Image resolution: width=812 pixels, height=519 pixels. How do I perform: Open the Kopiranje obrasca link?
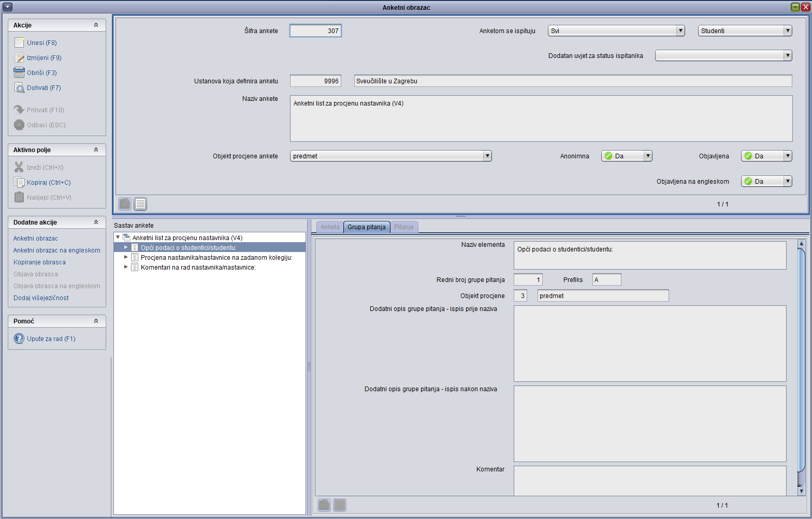coord(39,262)
